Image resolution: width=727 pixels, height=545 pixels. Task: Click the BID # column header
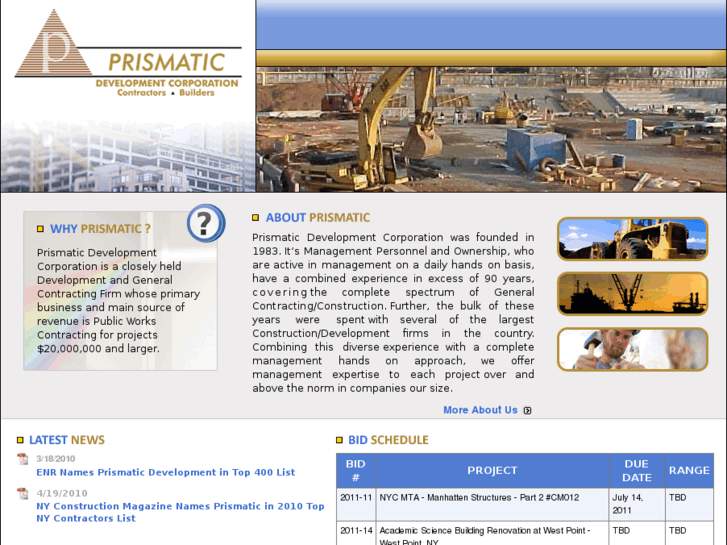(x=356, y=471)
